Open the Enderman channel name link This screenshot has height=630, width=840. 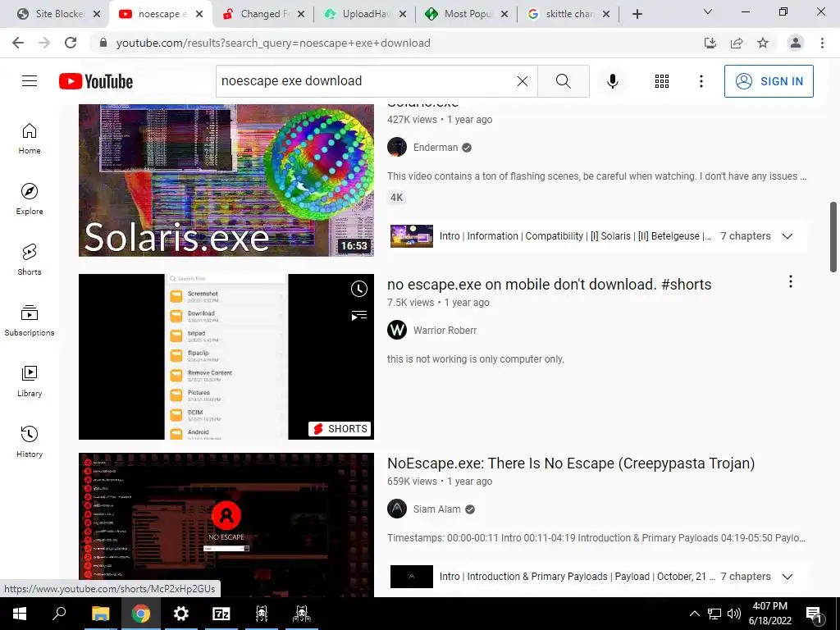(436, 148)
